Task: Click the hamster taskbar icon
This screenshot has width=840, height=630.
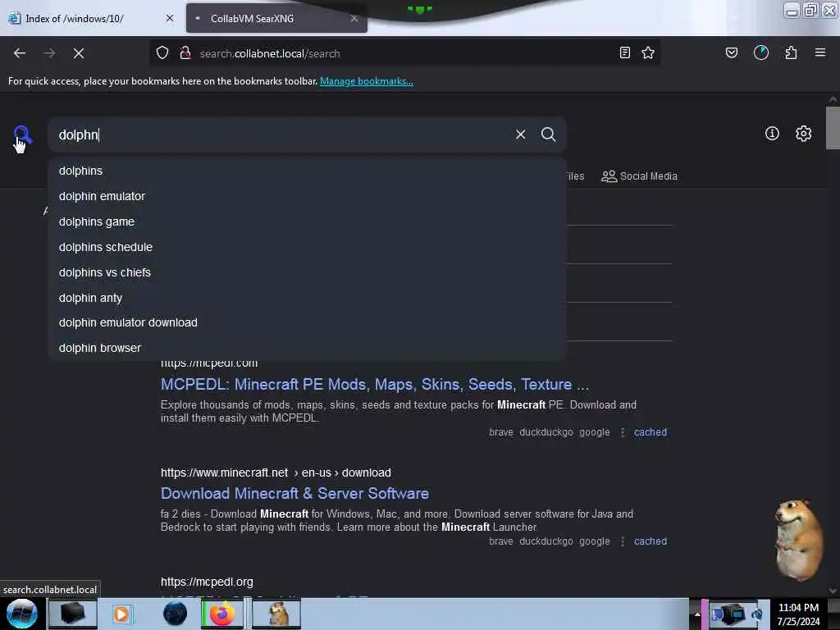Action: [x=277, y=614]
